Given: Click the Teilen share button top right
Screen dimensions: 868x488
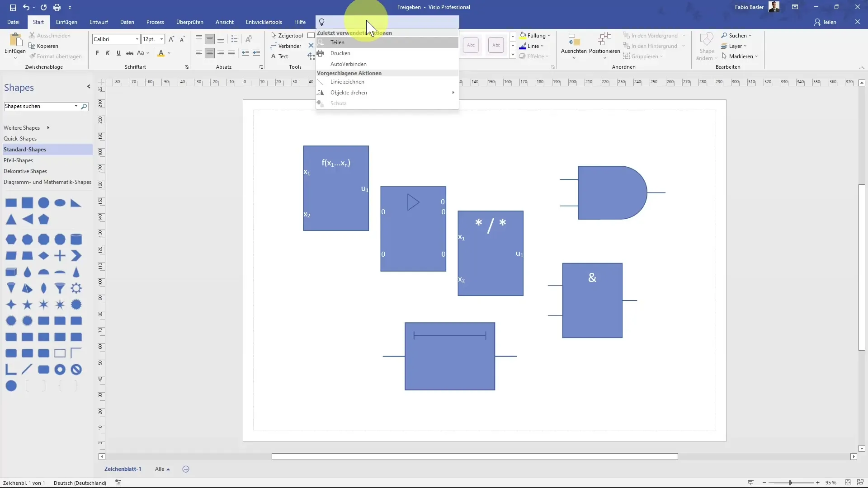Looking at the screenshot, I should click(825, 22).
